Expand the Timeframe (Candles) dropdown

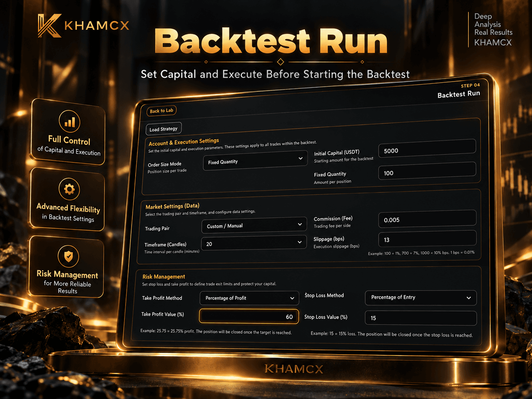click(x=254, y=243)
